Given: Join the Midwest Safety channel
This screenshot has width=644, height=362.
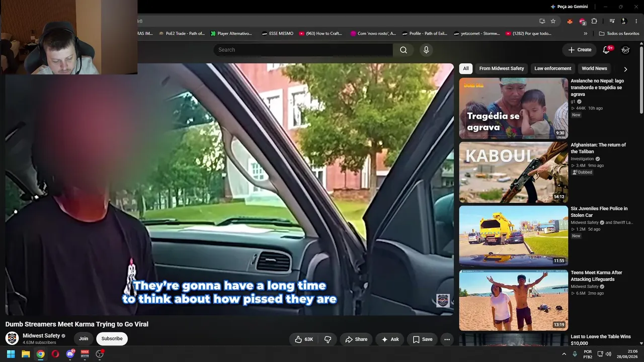Looking at the screenshot, I should 84,339.
